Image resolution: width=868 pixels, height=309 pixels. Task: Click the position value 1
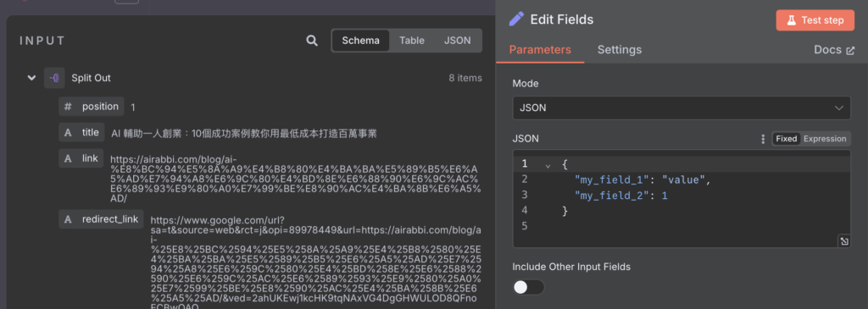133,107
